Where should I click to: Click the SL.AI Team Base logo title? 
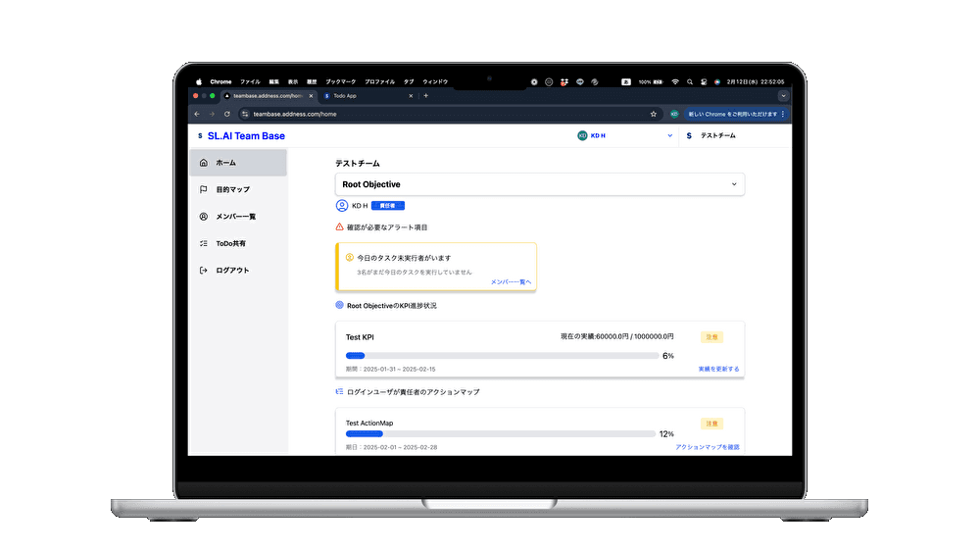click(246, 135)
